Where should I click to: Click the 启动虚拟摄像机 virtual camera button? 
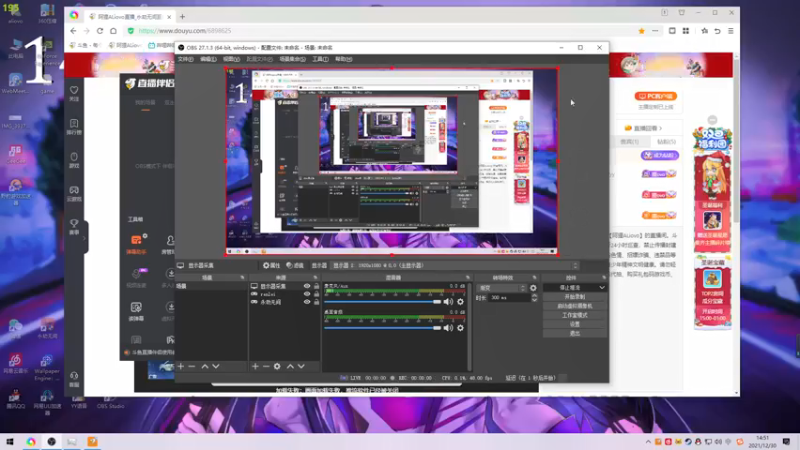(574, 306)
